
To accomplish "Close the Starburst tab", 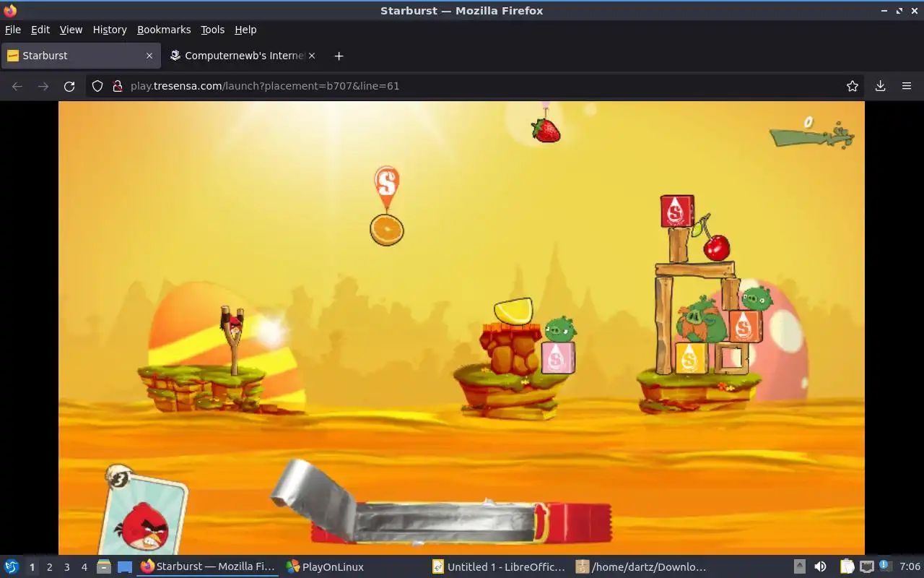I will pos(149,56).
